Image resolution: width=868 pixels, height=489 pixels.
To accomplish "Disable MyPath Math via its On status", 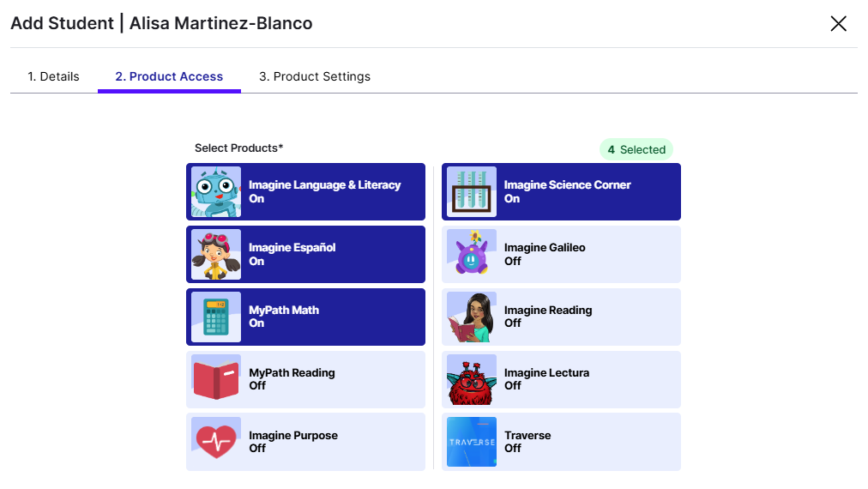I will point(256,323).
